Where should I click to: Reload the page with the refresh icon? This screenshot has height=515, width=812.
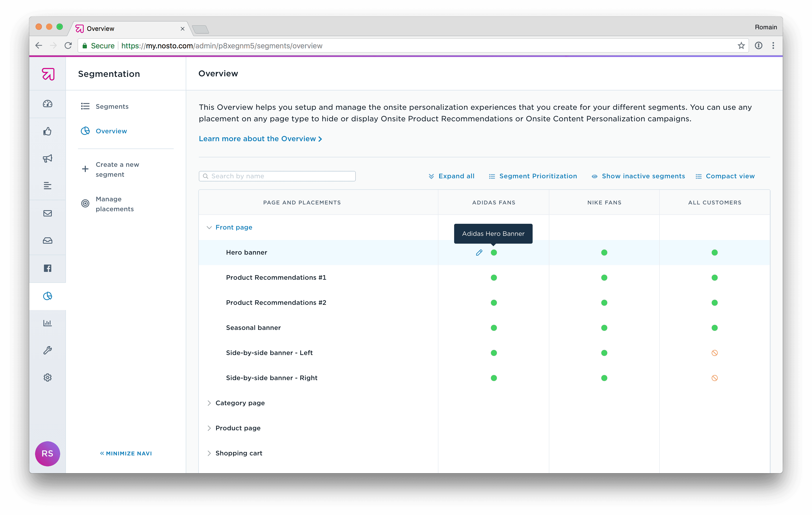tap(68, 45)
